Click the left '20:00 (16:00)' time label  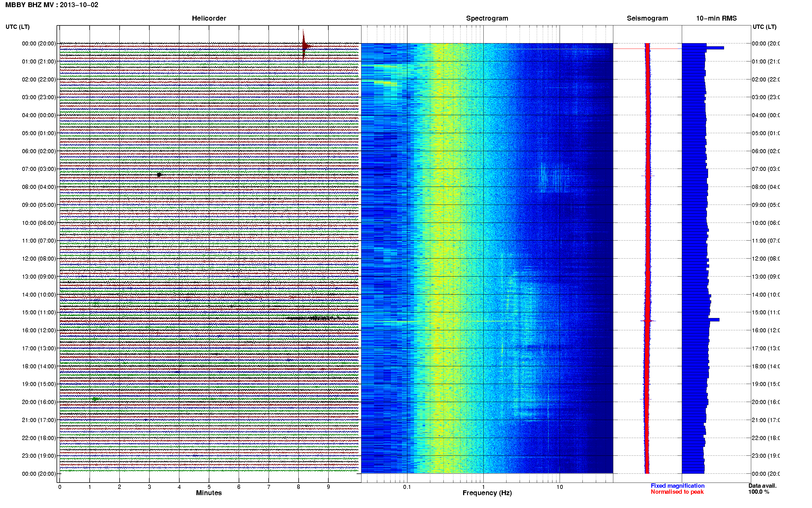39,402
